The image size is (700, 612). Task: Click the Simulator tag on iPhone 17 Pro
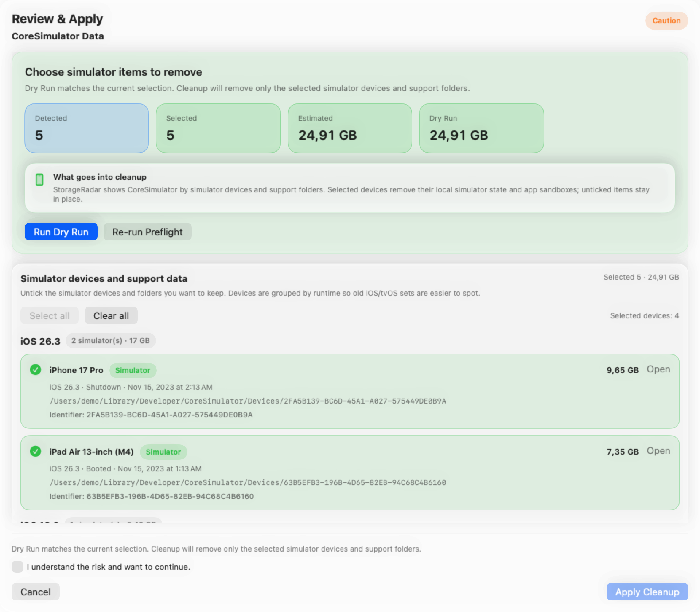[133, 370]
